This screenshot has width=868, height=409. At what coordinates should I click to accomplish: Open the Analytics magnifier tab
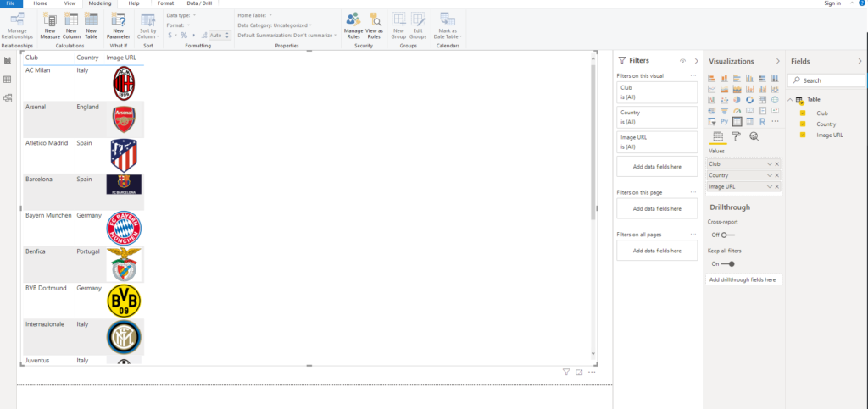click(x=754, y=136)
